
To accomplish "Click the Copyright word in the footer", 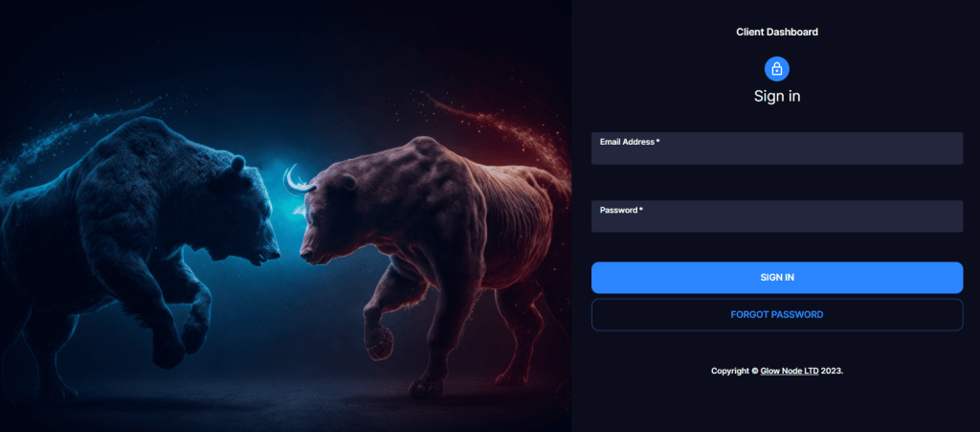I will tap(730, 371).
